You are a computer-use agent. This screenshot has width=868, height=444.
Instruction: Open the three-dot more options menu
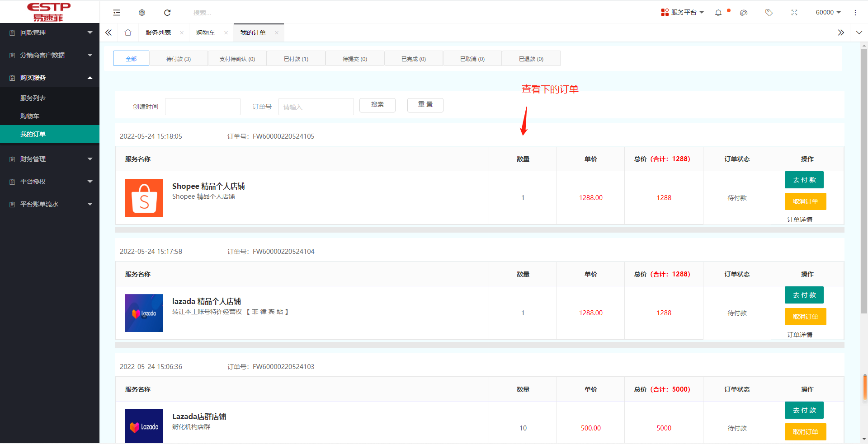click(x=855, y=13)
